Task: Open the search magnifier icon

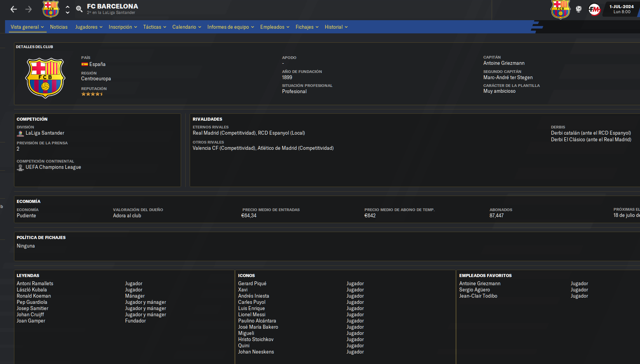Action: point(79,9)
